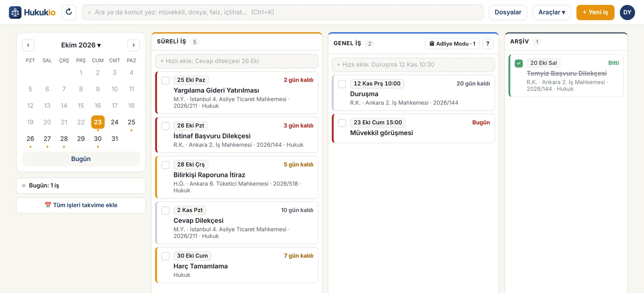Click the refresh icon button
This screenshot has height=293, width=644.
tap(69, 12)
